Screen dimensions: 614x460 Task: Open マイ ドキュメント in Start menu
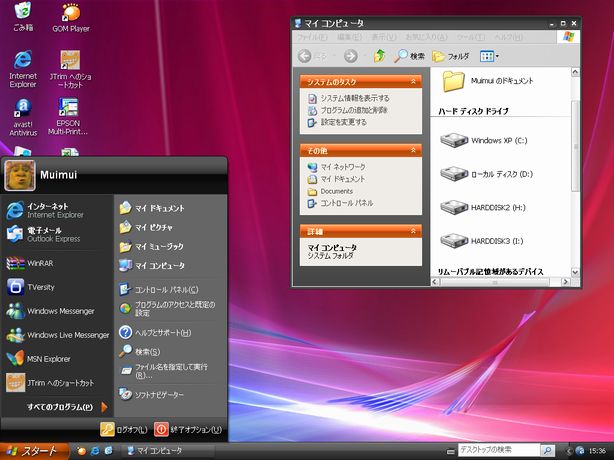153,208
